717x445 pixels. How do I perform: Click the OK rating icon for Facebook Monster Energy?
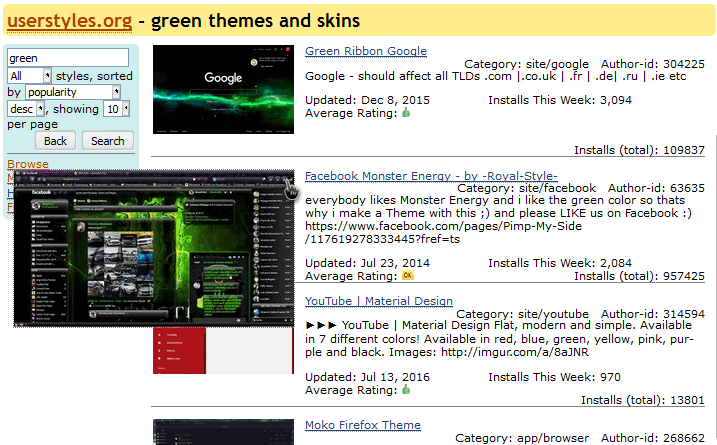click(407, 275)
